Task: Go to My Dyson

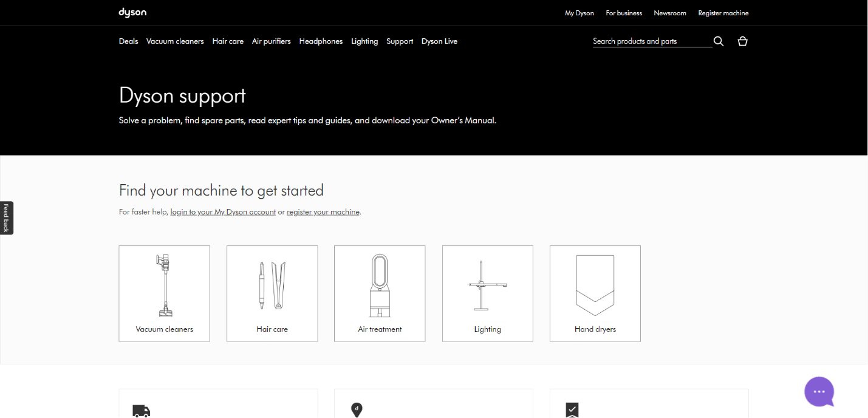Action: click(x=579, y=13)
